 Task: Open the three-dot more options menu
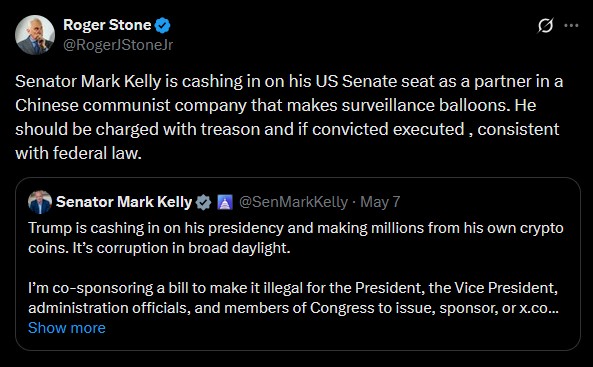(571, 25)
